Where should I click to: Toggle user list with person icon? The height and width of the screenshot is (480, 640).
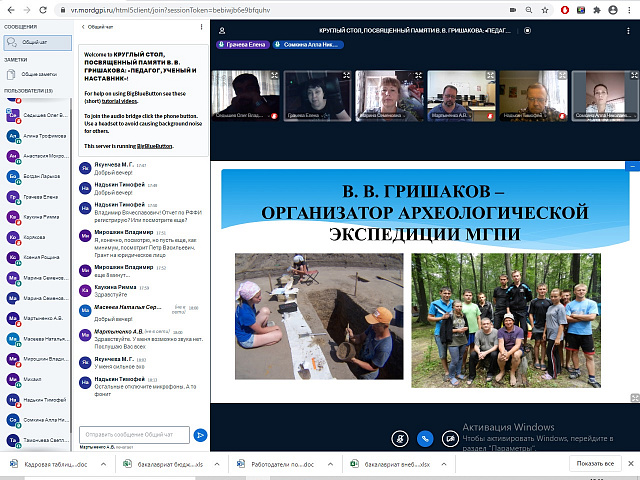(x=222, y=31)
